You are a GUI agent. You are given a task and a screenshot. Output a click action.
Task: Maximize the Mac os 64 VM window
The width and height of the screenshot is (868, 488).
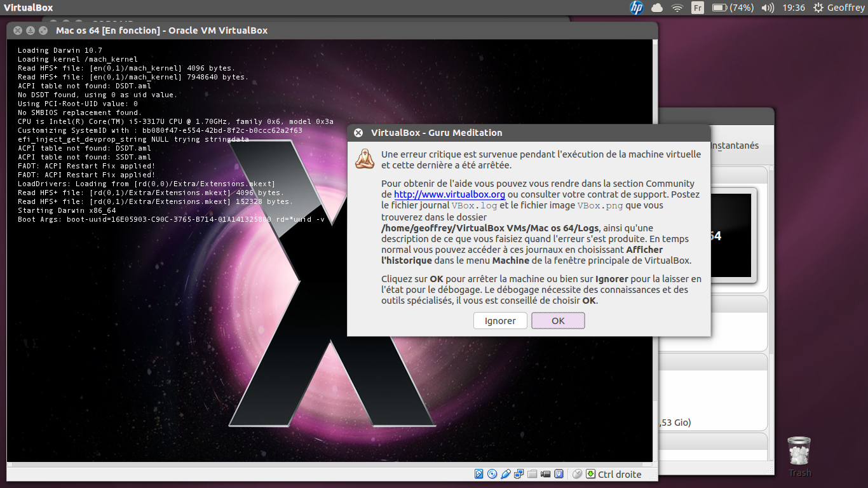pyautogui.click(x=43, y=30)
